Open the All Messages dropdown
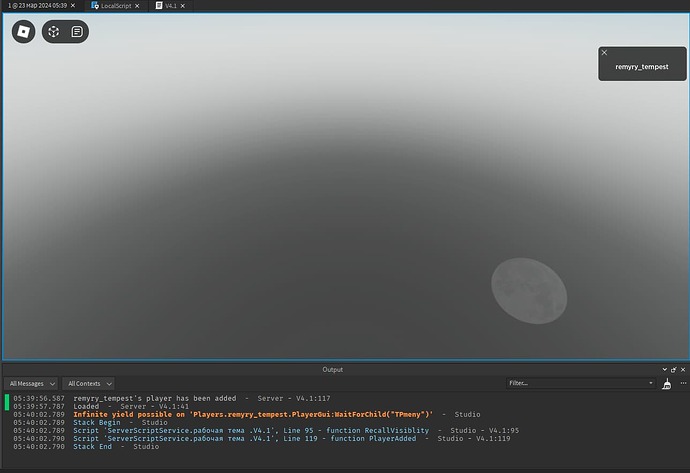 pyautogui.click(x=31, y=383)
